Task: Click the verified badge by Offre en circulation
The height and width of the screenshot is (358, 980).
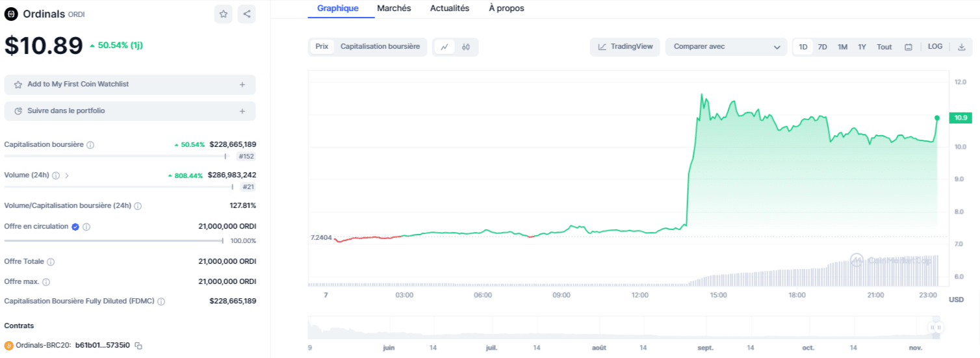Action: click(x=75, y=227)
